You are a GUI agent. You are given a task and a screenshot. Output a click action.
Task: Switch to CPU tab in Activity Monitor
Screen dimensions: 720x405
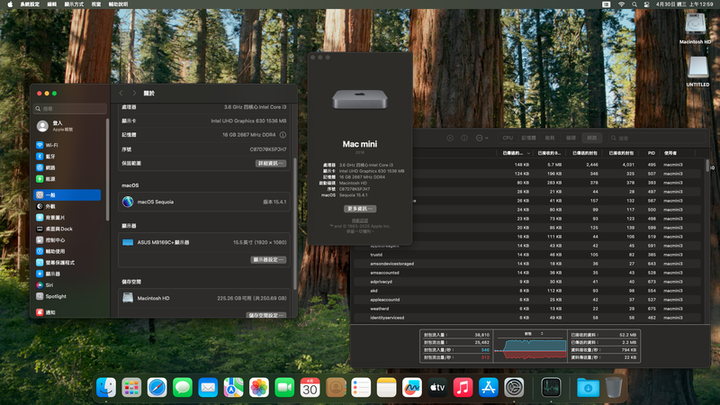point(507,138)
